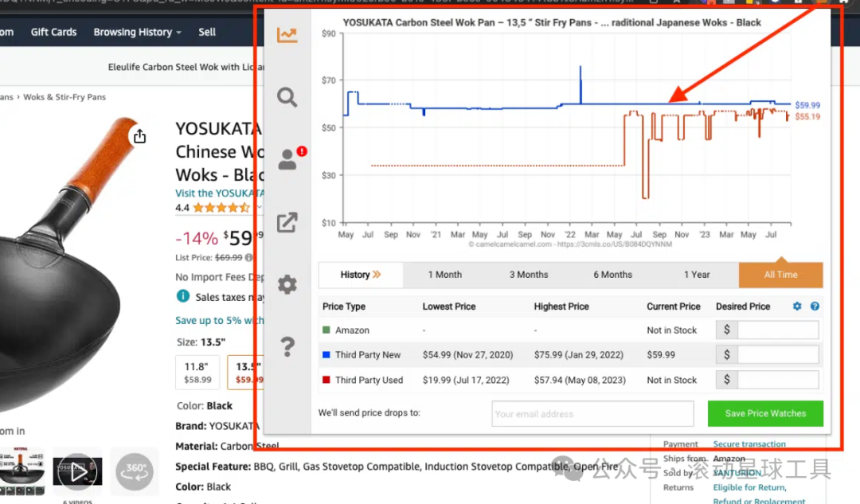860x504 pixels.
Task: Click highest price $75.99 (Jan 29, 2022)
Action: click(x=579, y=355)
